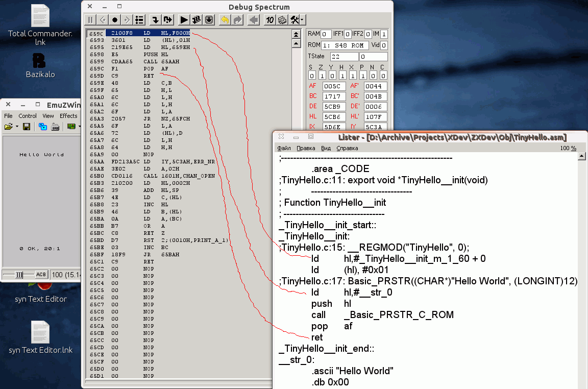The width and height of the screenshot is (588, 389).
Task: Open the Вид menu in Lister
Action: pyautogui.click(x=326, y=148)
